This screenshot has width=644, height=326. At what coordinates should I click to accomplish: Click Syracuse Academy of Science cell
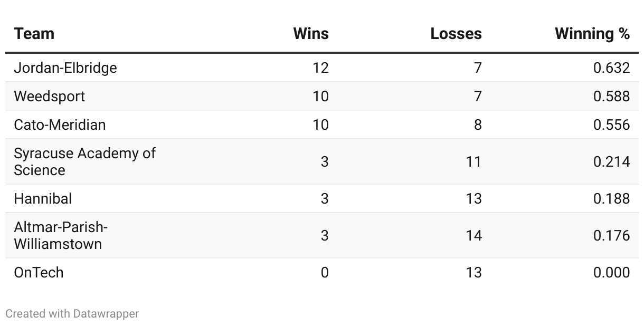click(85, 161)
